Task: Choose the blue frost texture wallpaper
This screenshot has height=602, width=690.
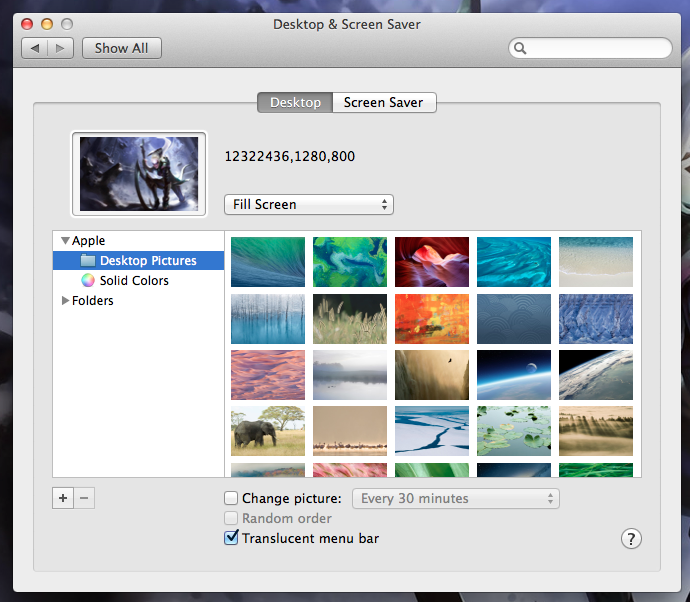Action: point(596,319)
